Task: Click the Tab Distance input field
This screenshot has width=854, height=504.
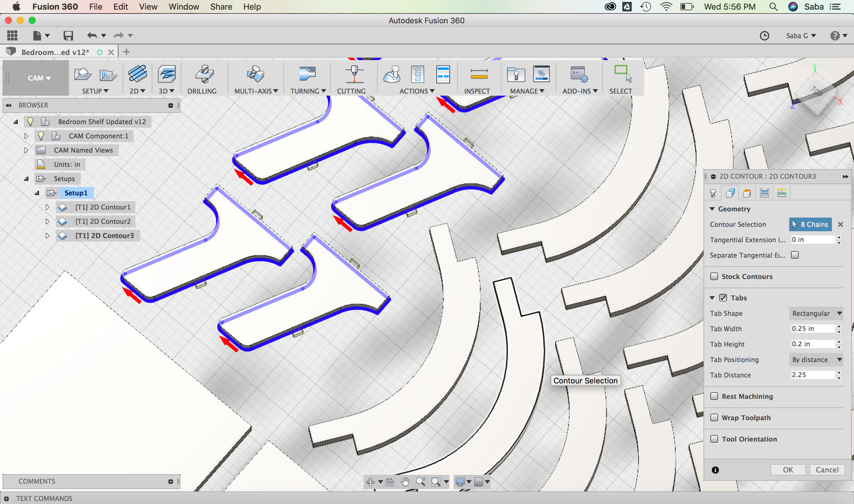Action: [x=812, y=375]
